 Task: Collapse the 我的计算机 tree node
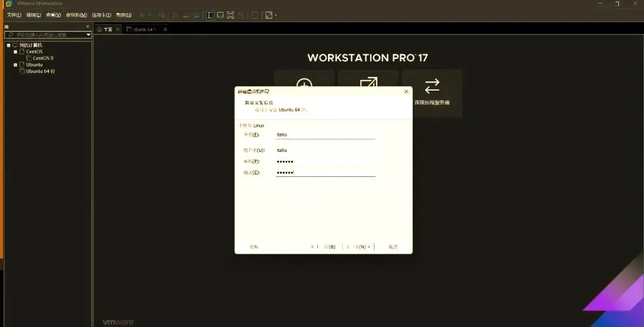tap(8, 45)
